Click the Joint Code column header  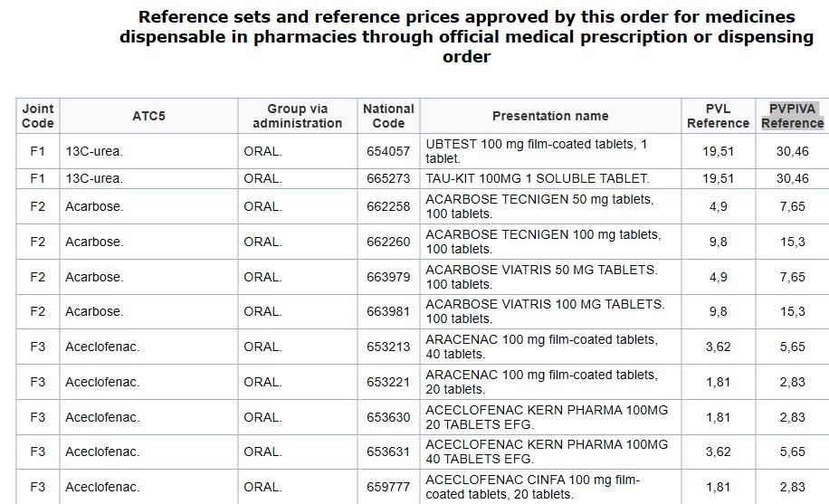pos(37,116)
